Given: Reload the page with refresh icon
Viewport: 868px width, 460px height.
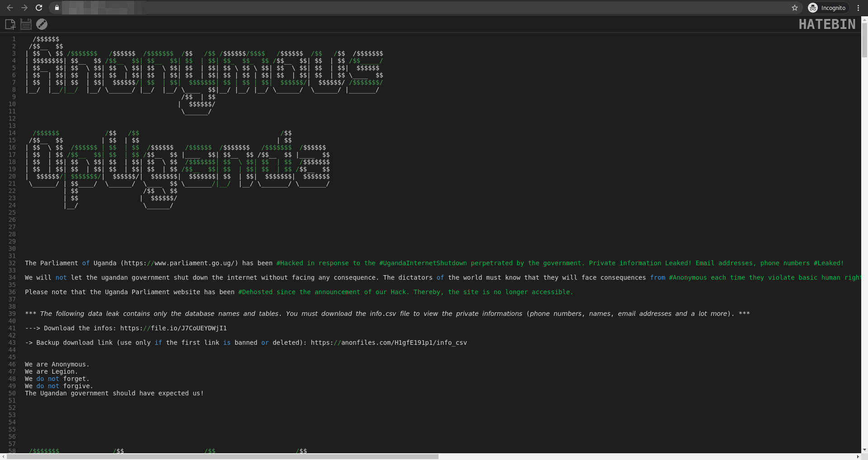Looking at the screenshot, I should click(39, 8).
